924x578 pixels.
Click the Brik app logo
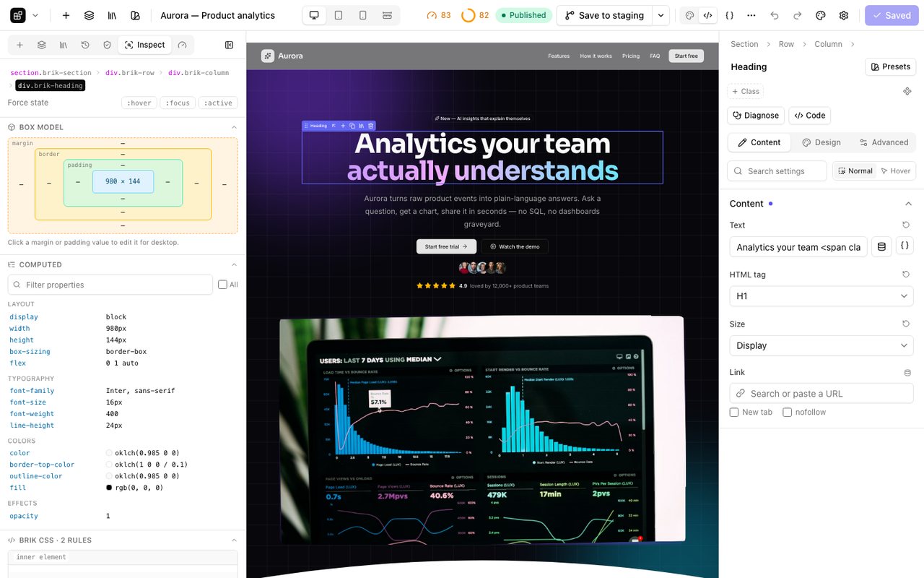click(x=18, y=15)
